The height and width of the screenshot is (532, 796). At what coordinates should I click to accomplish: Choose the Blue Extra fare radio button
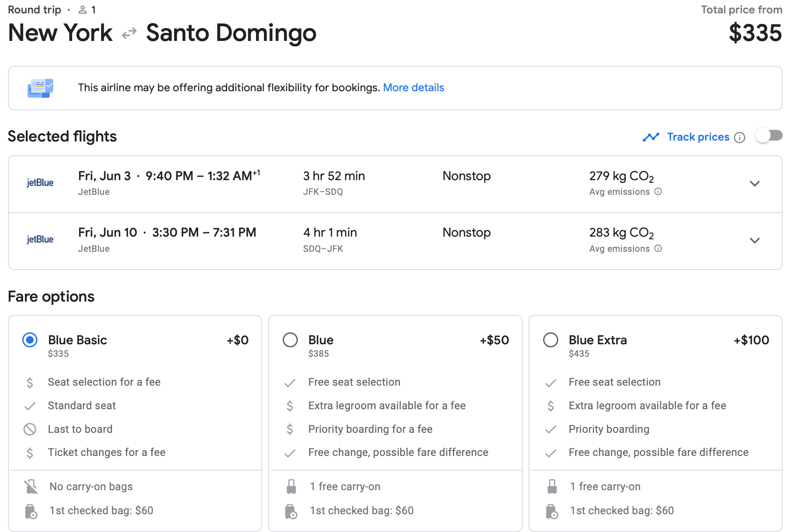click(x=551, y=340)
